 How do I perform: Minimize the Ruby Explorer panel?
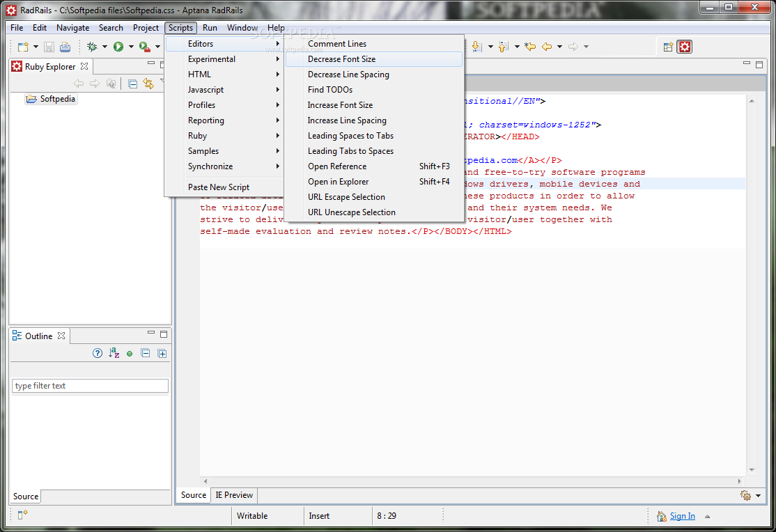151,64
